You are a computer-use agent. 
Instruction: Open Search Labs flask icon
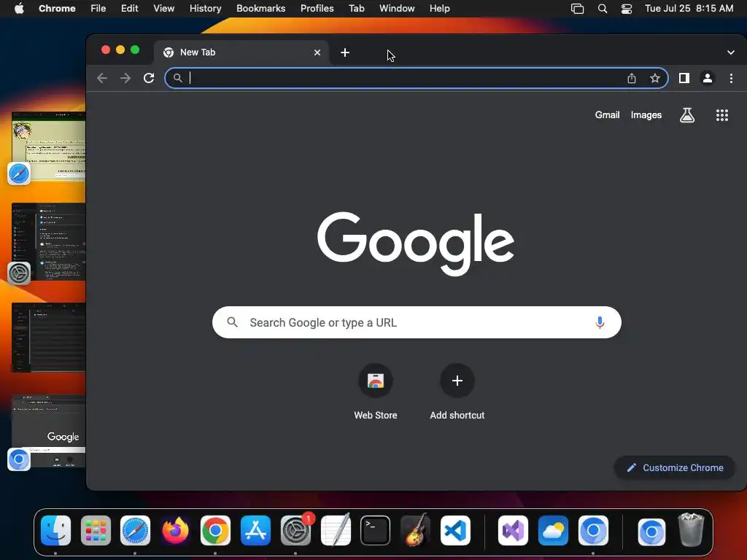click(x=687, y=115)
